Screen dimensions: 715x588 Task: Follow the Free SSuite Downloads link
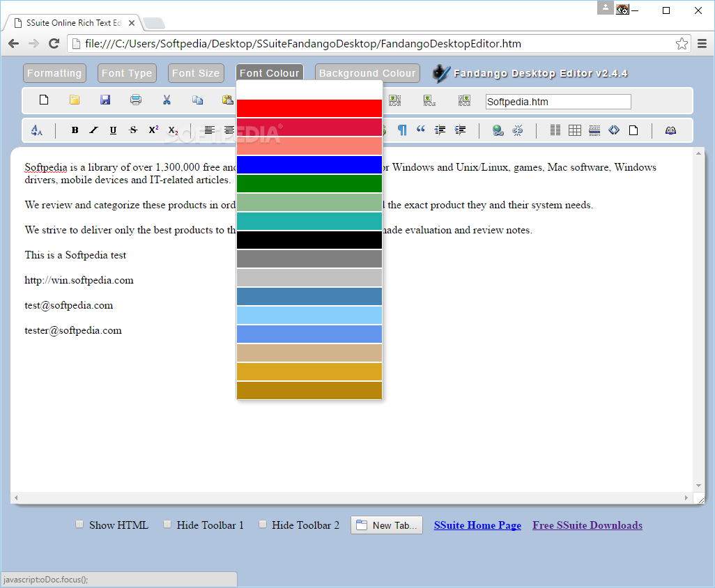tap(587, 525)
